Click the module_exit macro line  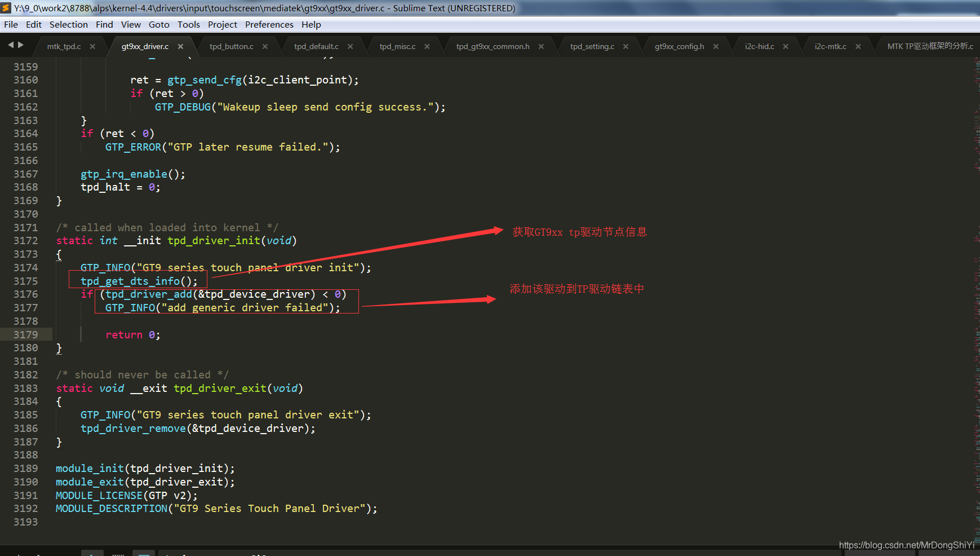point(145,482)
